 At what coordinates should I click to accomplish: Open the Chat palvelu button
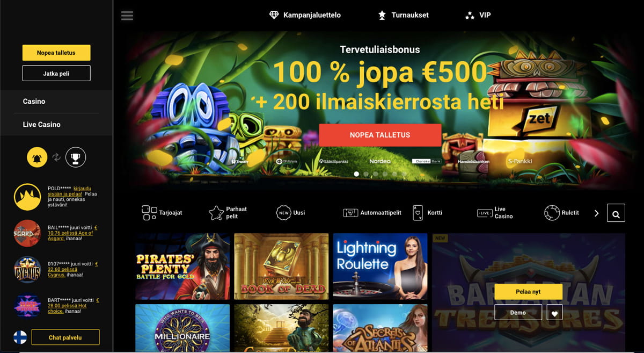pos(65,337)
